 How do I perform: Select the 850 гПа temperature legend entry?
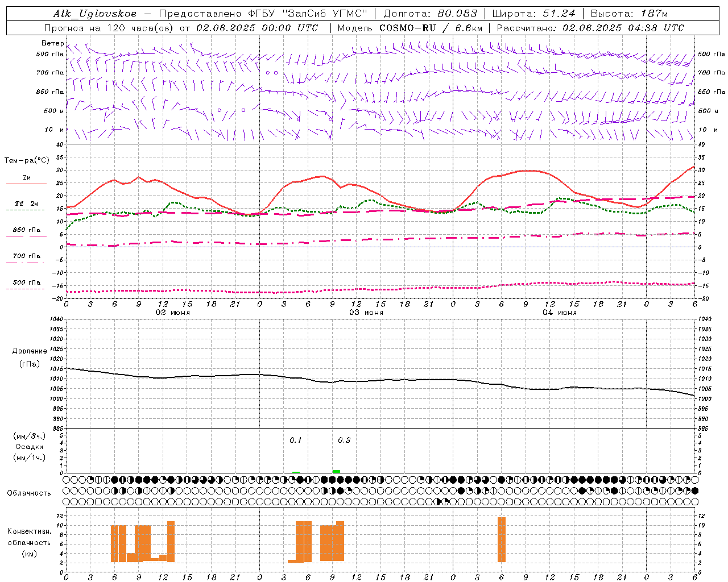point(27,230)
